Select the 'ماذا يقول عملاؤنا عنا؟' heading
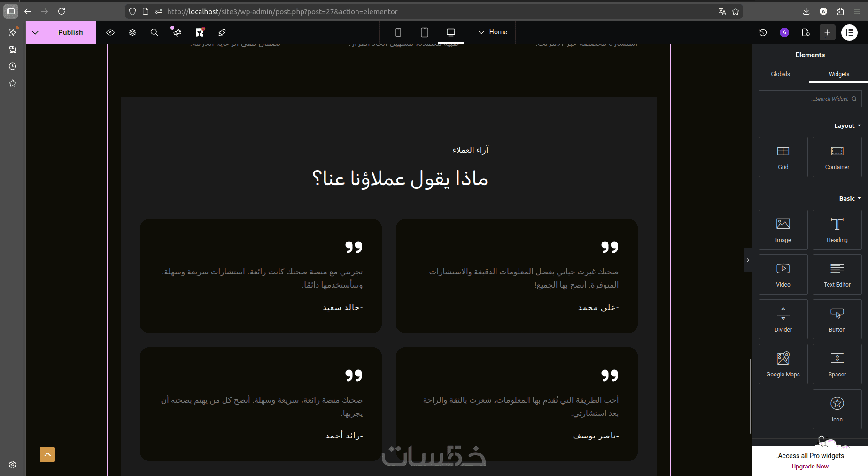This screenshot has height=476, width=868. pos(400,179)
